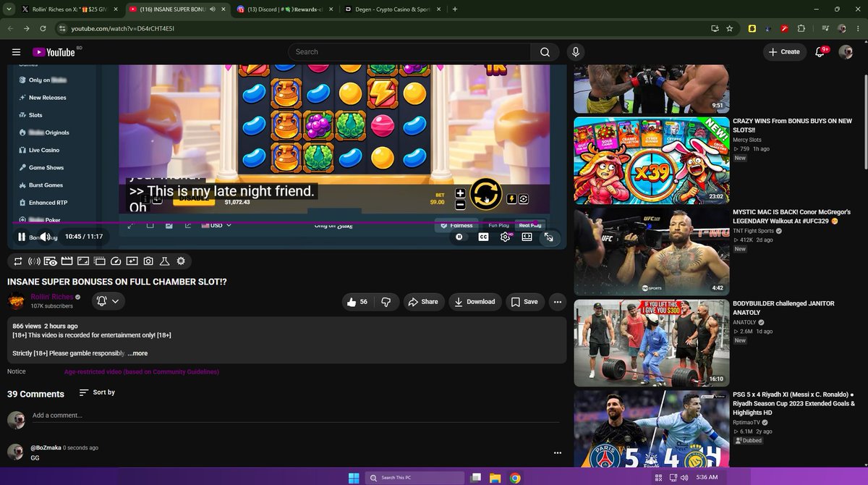868x485 pixels.
Task: Open the flask experiments icon below the player
Action: click(164, 261)
